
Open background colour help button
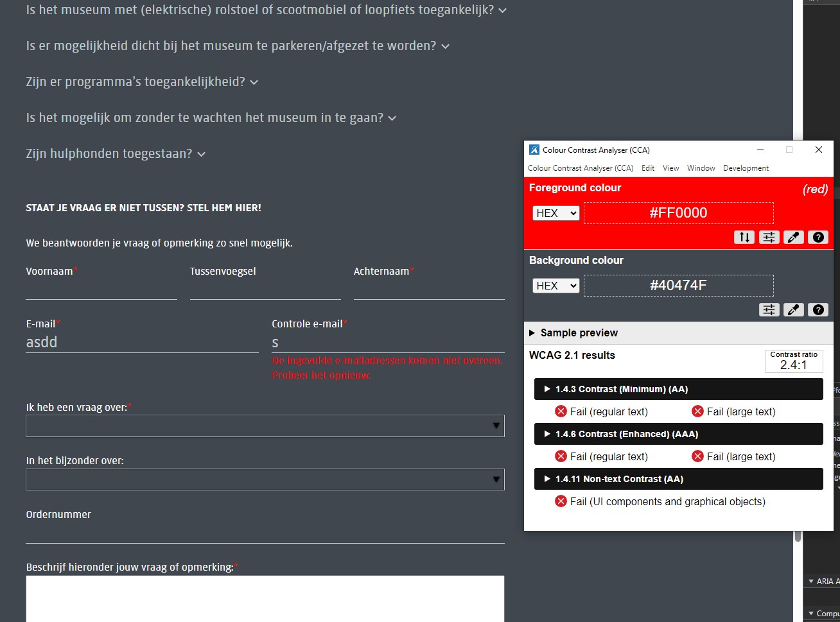pos(818,310)
